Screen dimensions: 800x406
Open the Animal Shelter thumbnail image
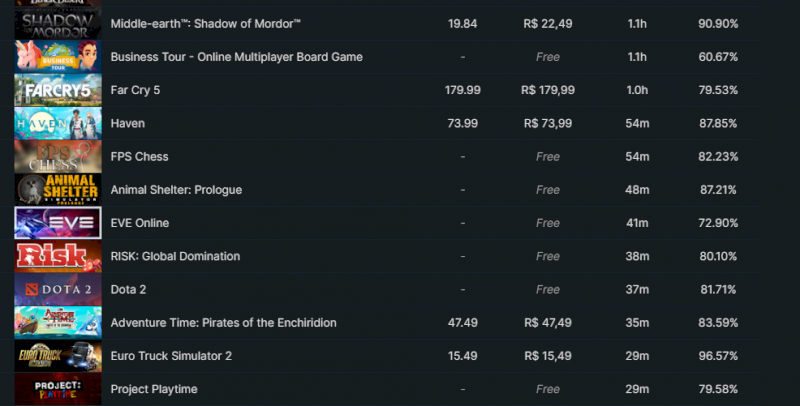pyautogui.click(x=57, y=189)
